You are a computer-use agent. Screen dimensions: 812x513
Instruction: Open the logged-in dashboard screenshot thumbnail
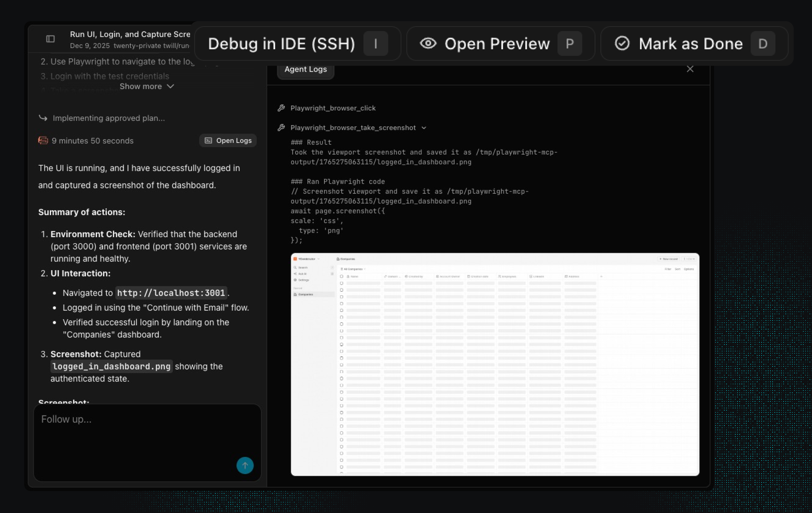click(495, 364)
